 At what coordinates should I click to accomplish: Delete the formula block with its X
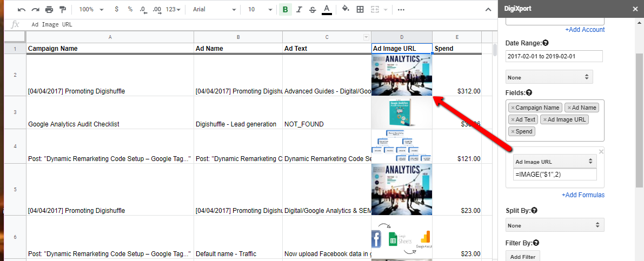(601, 152)
